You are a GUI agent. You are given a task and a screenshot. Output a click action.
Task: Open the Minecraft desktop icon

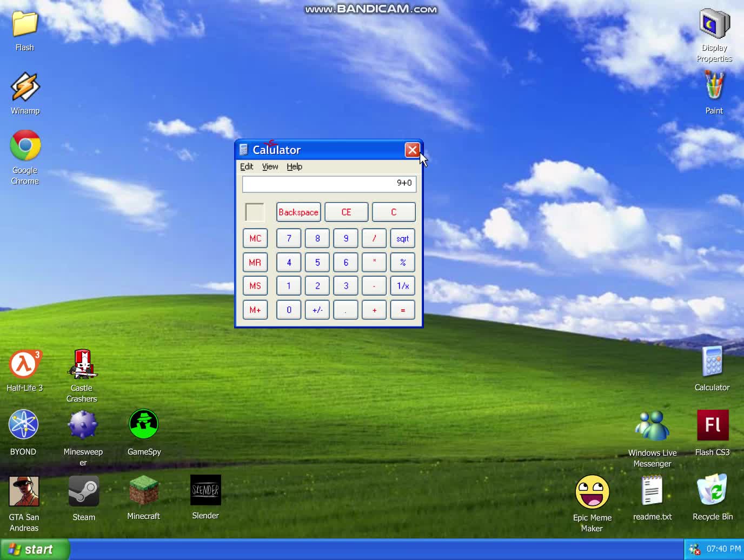coord(143,491)
